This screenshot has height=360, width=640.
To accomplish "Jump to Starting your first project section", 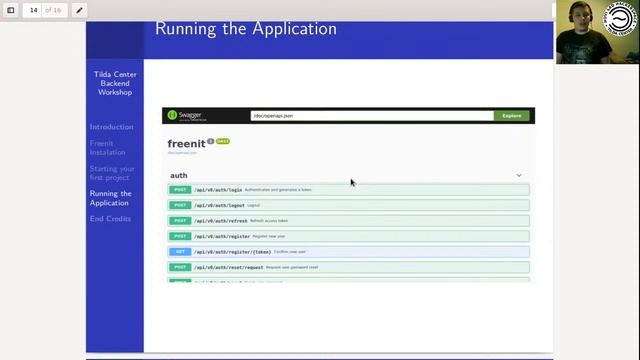I will 112,173.
